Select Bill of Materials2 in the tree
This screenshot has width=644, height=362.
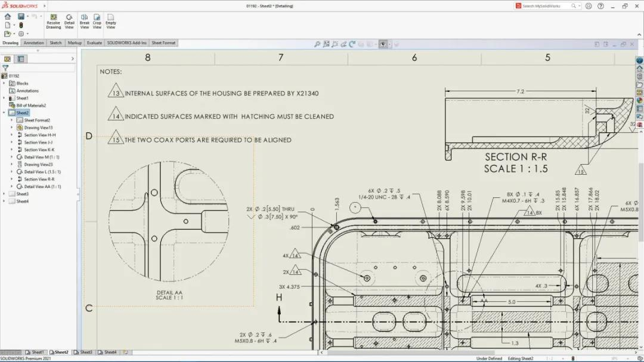click(30, 105)
